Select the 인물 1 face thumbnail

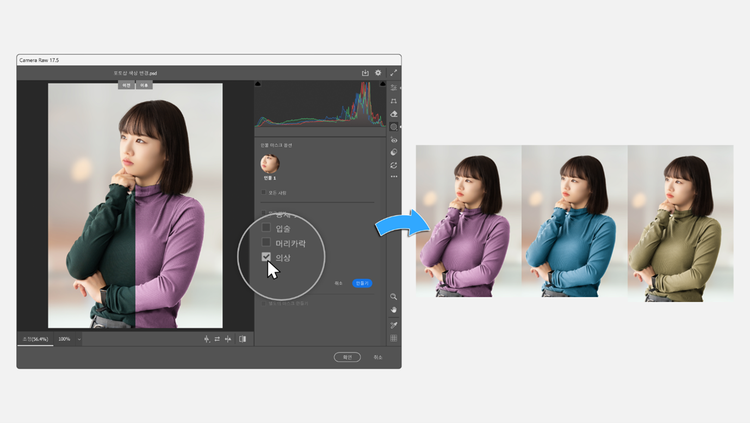[270, 164]
